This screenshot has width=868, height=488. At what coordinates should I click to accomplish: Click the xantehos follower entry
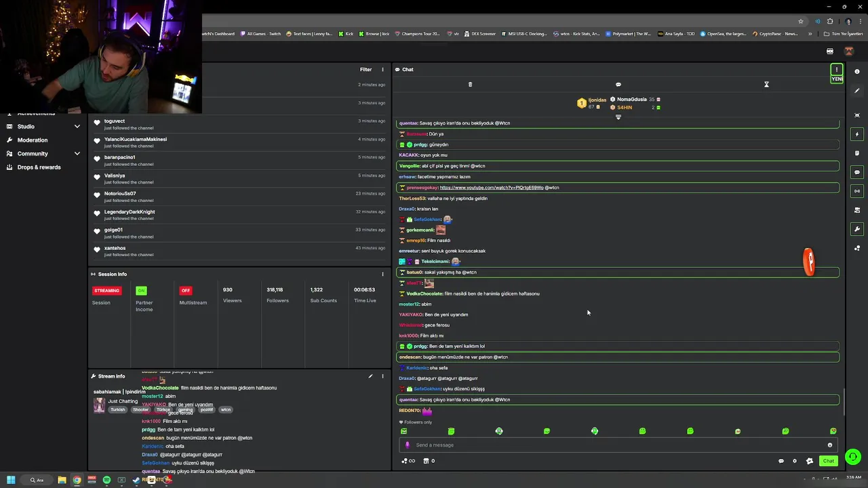[x=238, y=251]
